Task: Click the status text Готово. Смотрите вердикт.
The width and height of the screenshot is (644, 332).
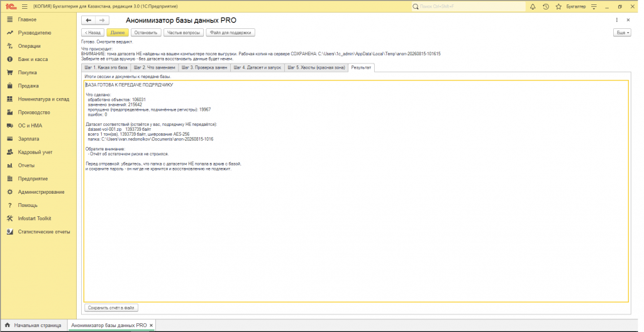Action: [x=107, y=41]
